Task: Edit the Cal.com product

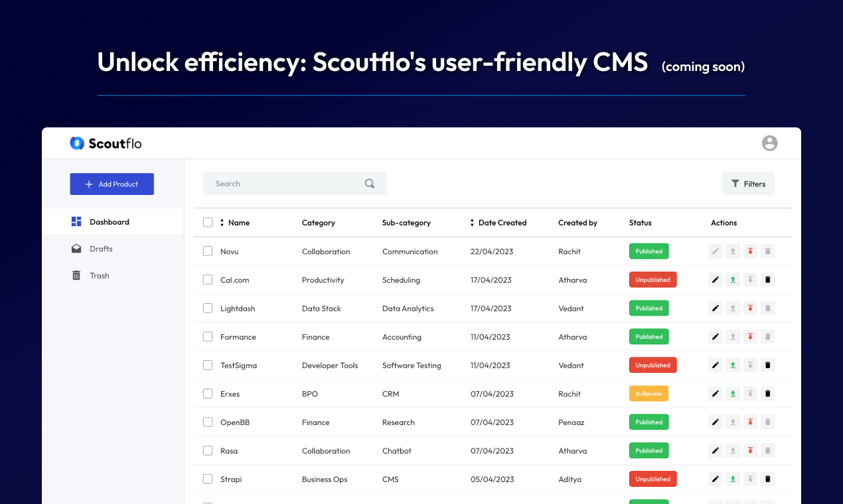Action: click(716, 280)
